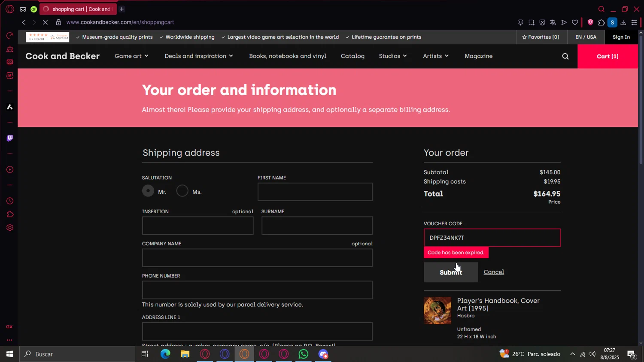Switch to the shopping cart tab
This screenshot has width=644, height=362.
point(78,9)
